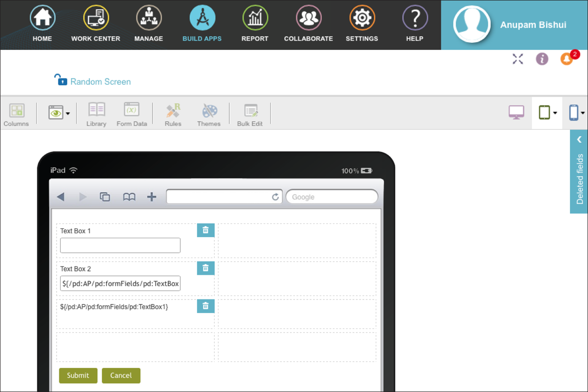Delete Text Box 1 using its trash icon
Viewport: 588px width, 392px height.
click(x=205, y=230)
